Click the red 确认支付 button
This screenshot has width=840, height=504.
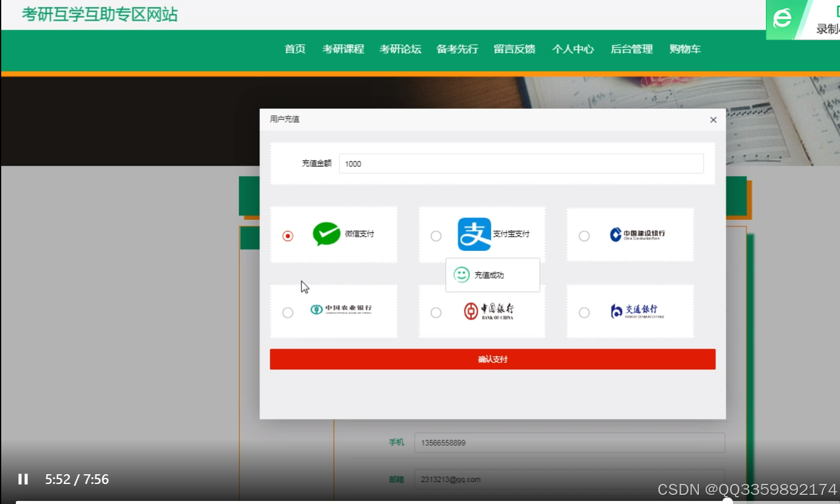click(492, 359)
